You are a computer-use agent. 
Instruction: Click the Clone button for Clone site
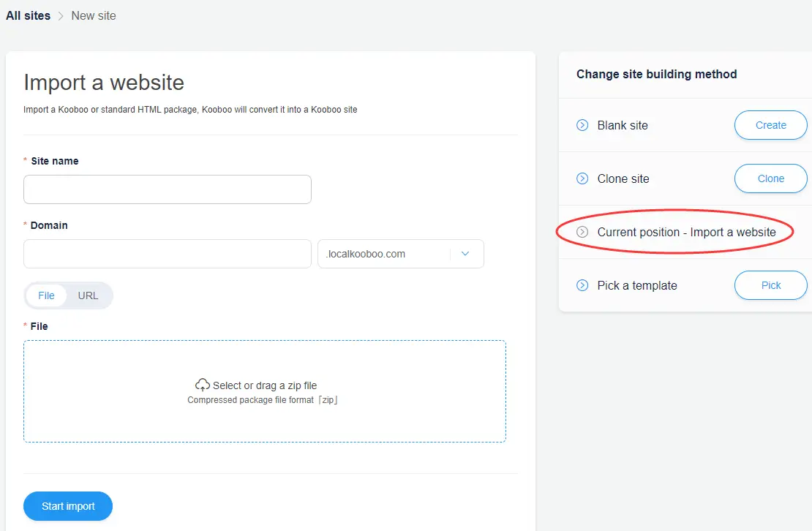click(x=770, y=178)
